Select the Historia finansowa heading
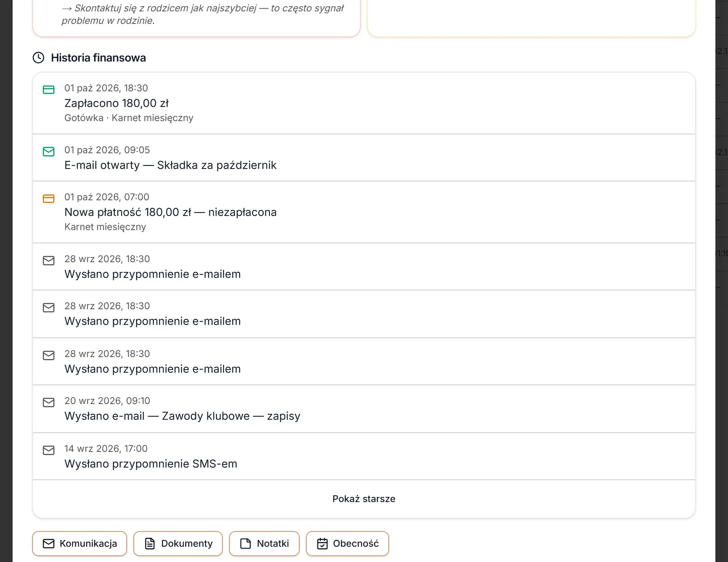This screenshot has height=562, width=728. tap(99, 58)
